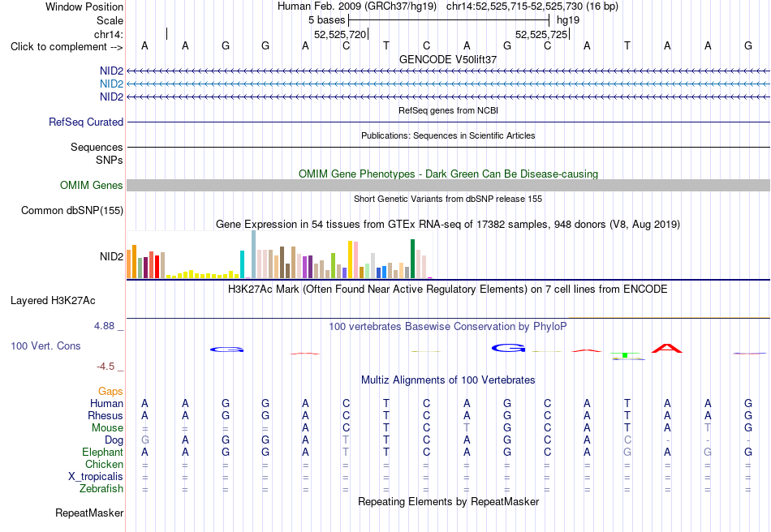This screenshot has height=532, width=771.
Task: Click the orange Gaps label
Action: (110, 391)
